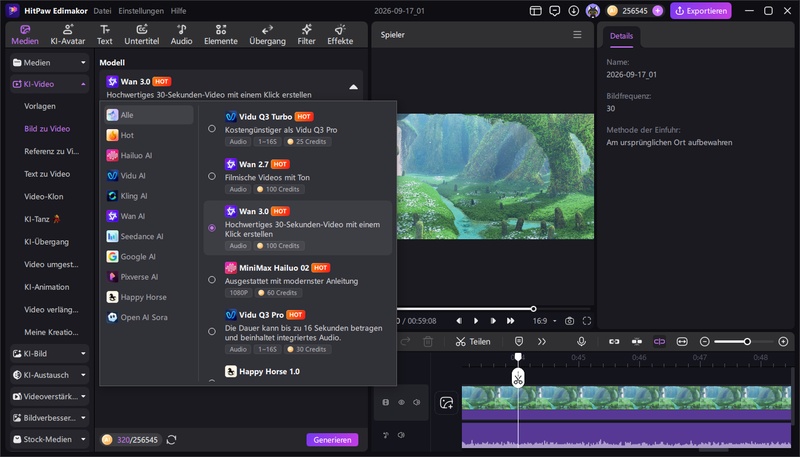Image resolution: width=800 pixels, height=457 pixels.
Task: Open the download center icon
Action: (573, 11)
